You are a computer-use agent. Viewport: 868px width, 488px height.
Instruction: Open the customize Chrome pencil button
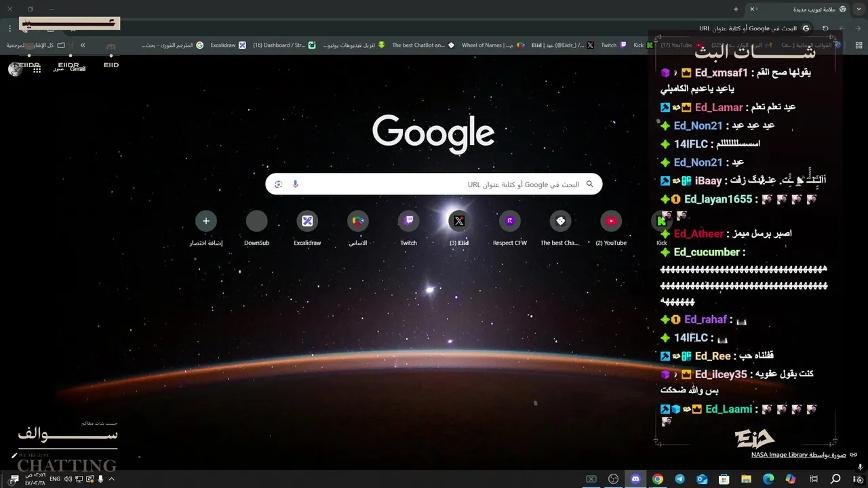click(x=14, y=455)
